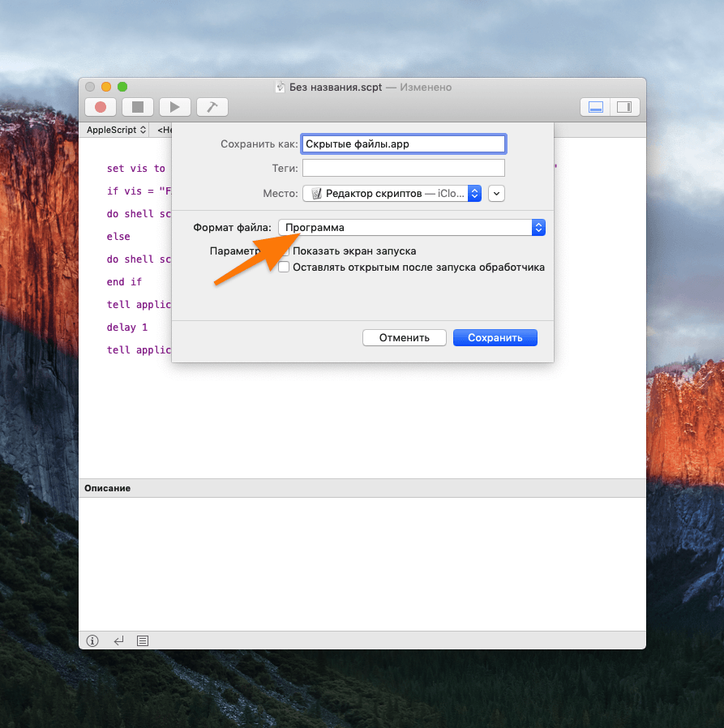Click the document proxy icon in title
Screen dimensions: 724x728
[x=280, y=87]
